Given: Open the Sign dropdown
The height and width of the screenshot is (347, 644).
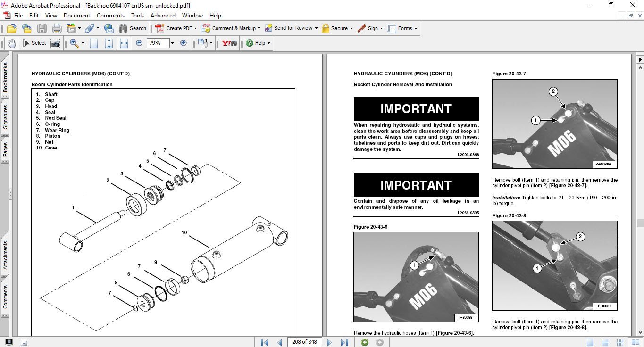Looking at the screenshot, I should tap(369, 28).
